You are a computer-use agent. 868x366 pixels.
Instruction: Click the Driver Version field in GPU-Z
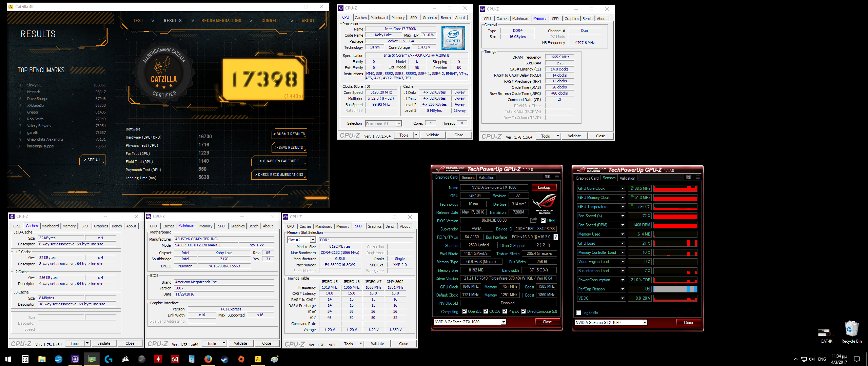[x=508, y=278]
